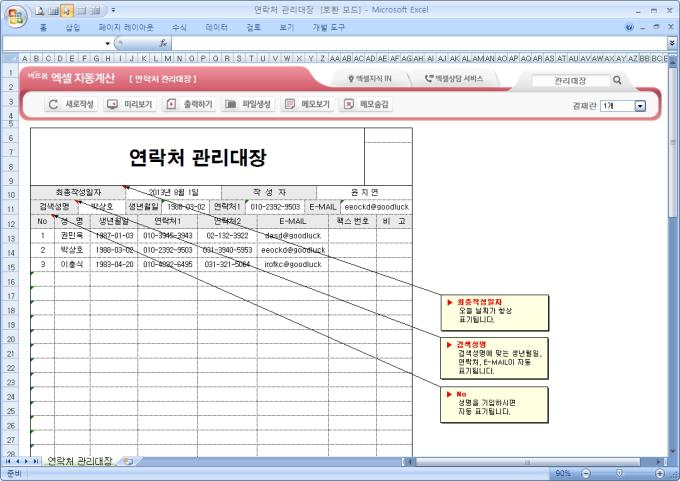Click the 출력하기 button

point(189,104)
